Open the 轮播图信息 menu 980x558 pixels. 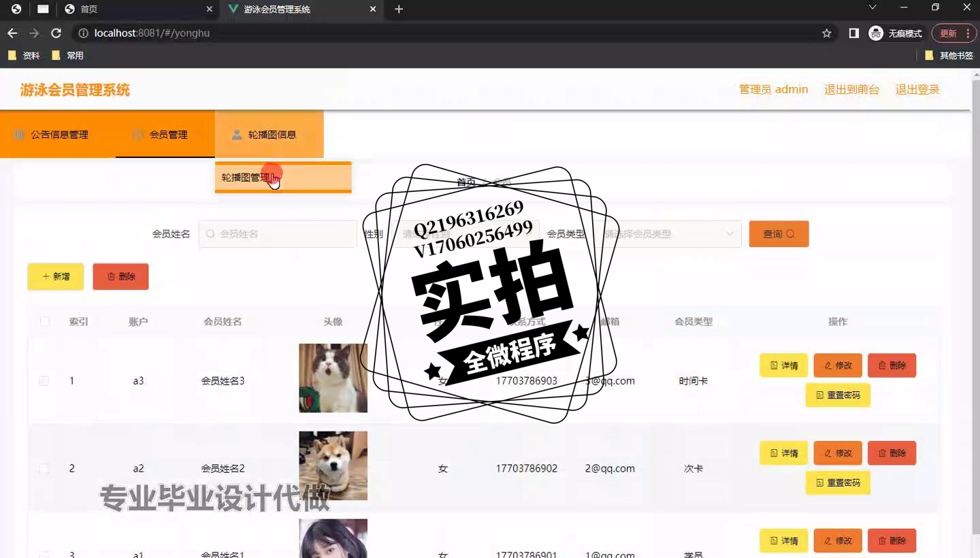point(269,135)
